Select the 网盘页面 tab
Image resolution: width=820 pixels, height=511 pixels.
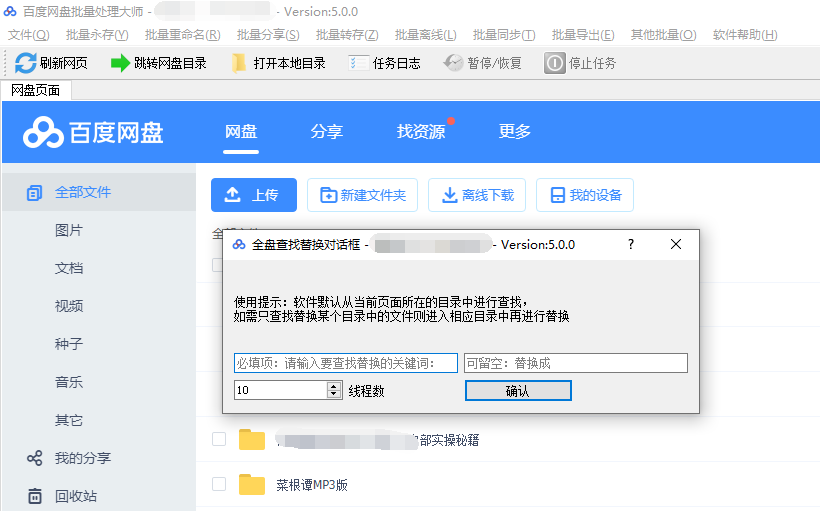(x=36, y=90)
